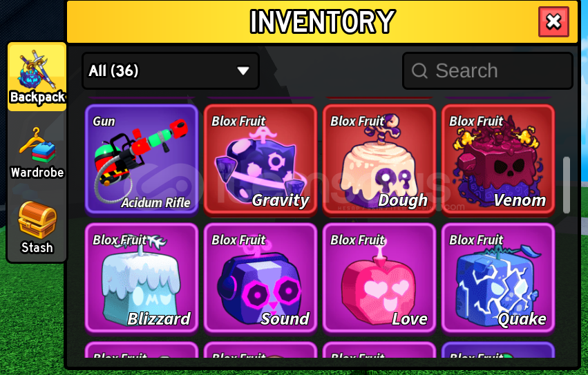The image size is (588, 375).
Task: Choose the Sound Blox Fruit
Action: (x=260, y=278)
